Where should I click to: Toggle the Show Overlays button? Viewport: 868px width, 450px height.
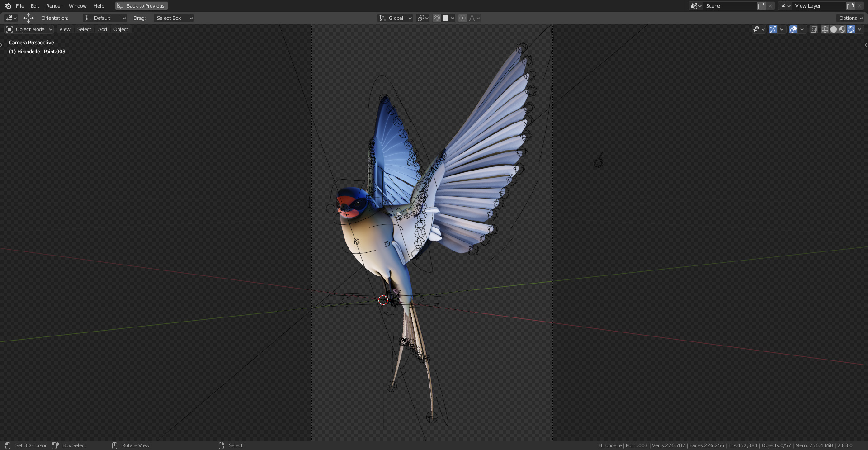point(793,29)
